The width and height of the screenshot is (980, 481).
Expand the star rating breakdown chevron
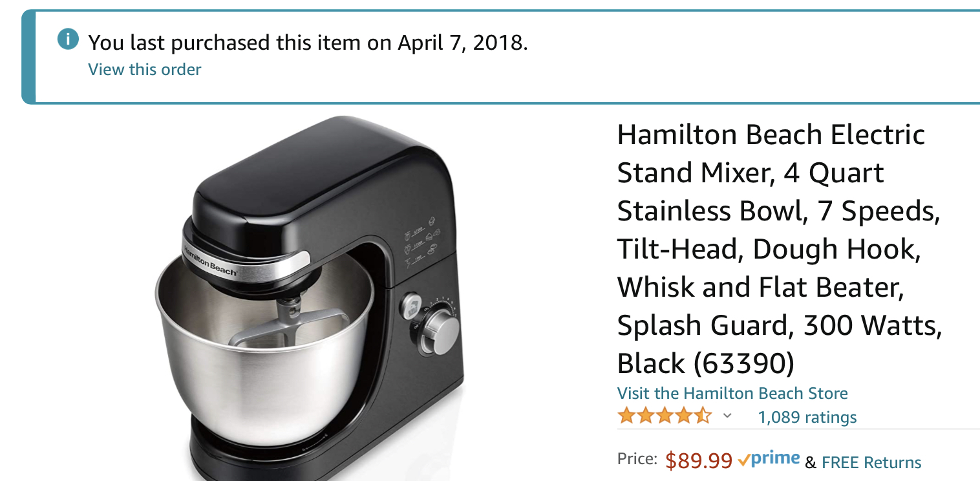727,416
